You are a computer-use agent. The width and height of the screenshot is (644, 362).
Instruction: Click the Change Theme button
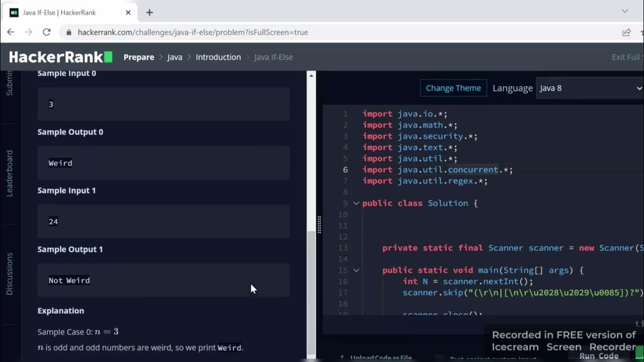pyautogui.click(x=453, y=88)
